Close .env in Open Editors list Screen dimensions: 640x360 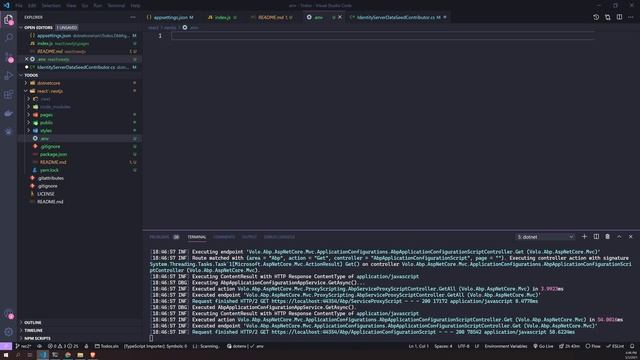tap(27, 59)
